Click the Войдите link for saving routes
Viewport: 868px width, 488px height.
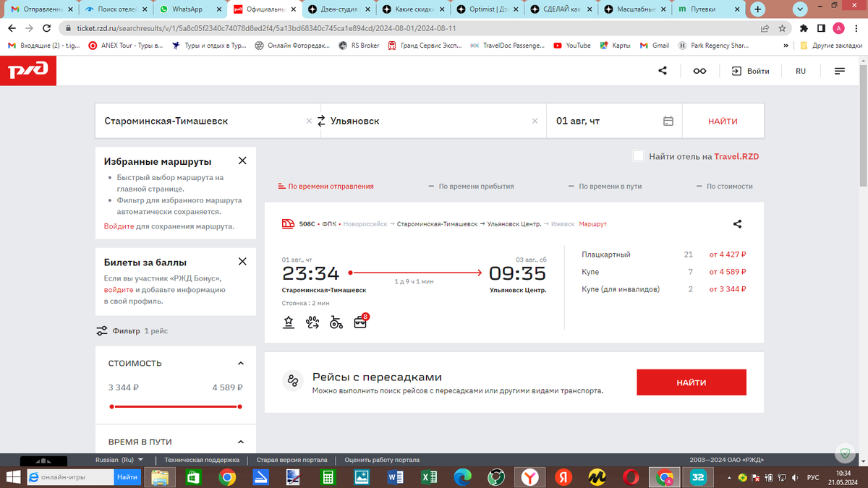click(x=119, y=226)
